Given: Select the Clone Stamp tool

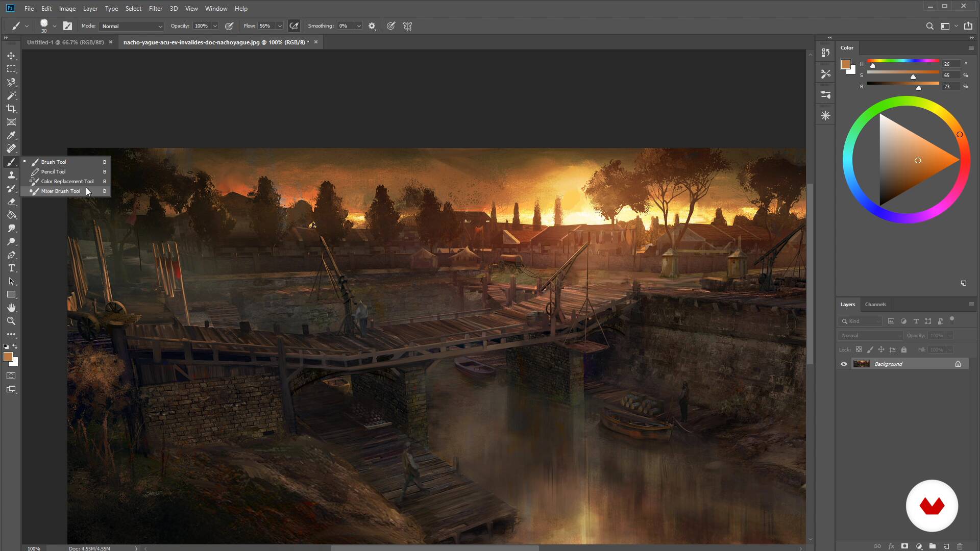Looking at the screenshot, I should click(x=11, y=175).
